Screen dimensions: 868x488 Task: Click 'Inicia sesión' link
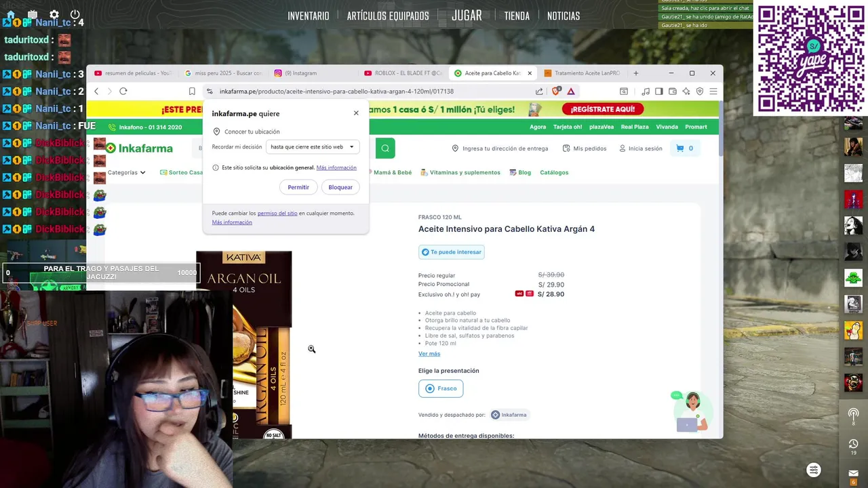641,148
